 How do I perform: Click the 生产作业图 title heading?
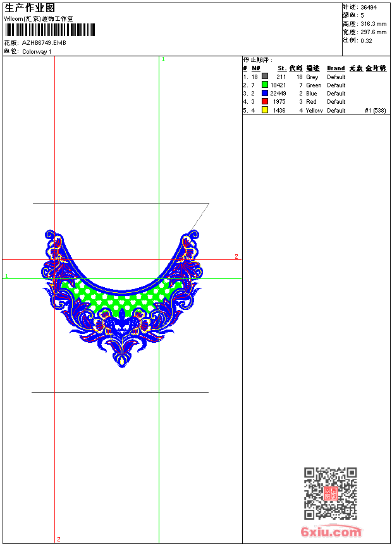(30, 8)
